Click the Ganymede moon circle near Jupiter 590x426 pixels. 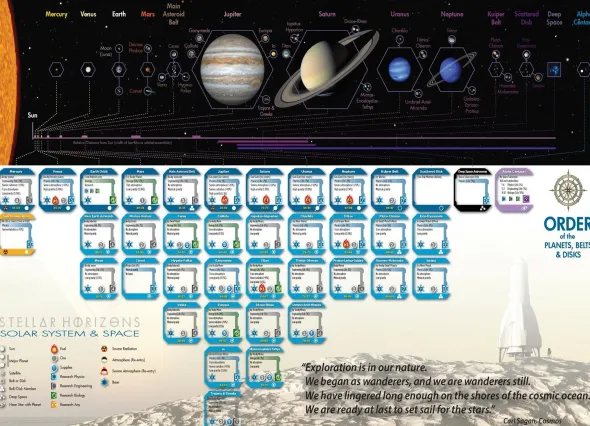pyautogui.click(x=199, y=38)
